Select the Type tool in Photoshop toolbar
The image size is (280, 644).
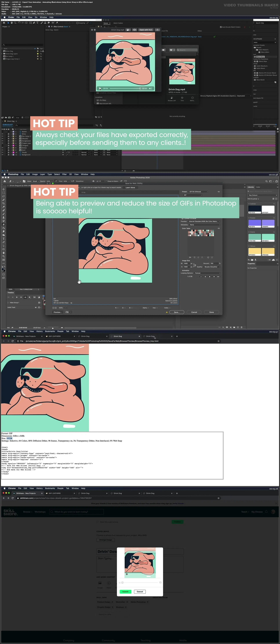click(x=3, y=239)
